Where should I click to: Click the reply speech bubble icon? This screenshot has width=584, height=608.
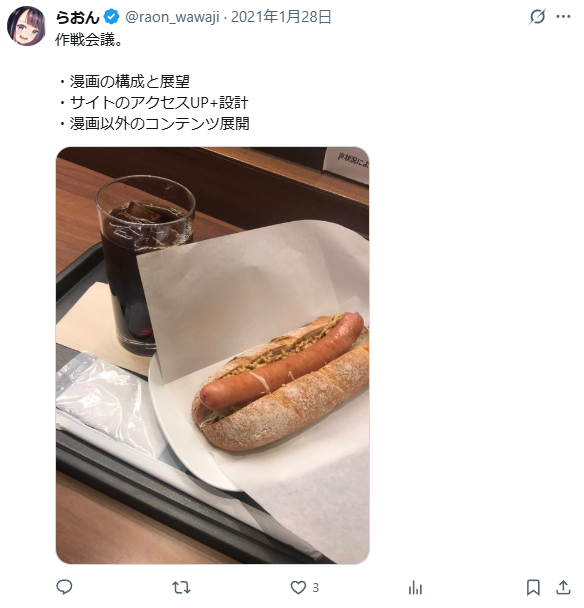(x=64, y=587)
